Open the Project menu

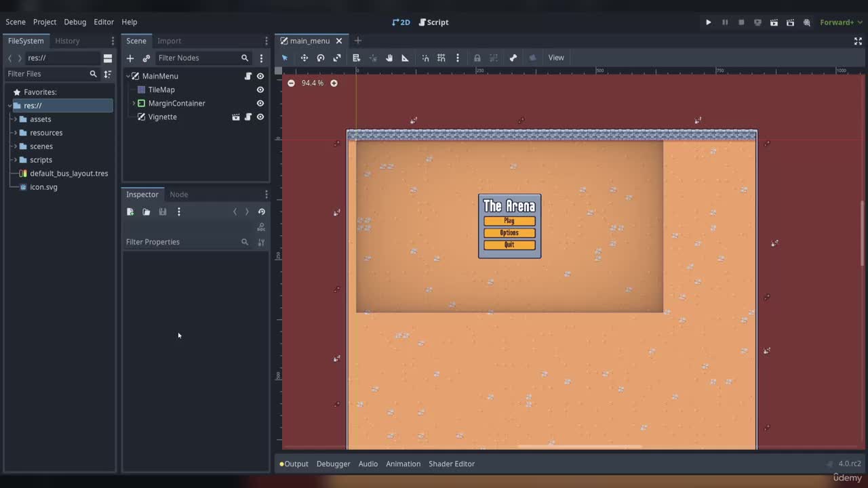tap(45, 22)
